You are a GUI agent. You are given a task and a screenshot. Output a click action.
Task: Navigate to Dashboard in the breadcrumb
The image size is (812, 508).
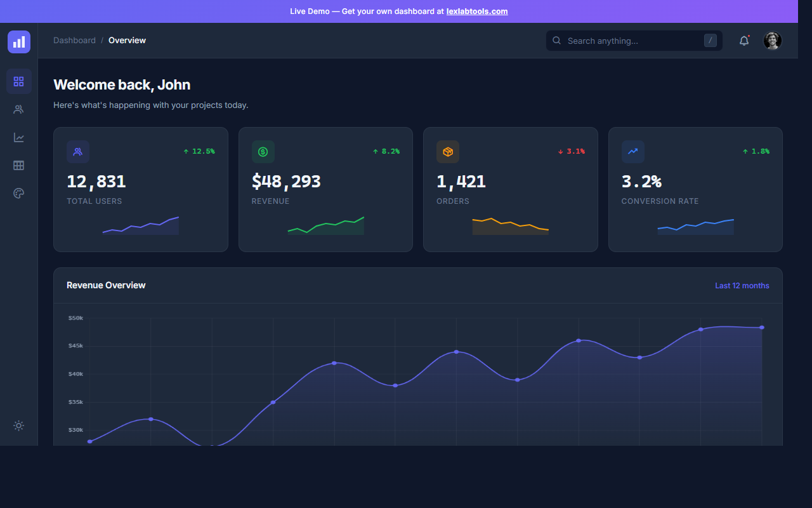[x=74, y=40]
